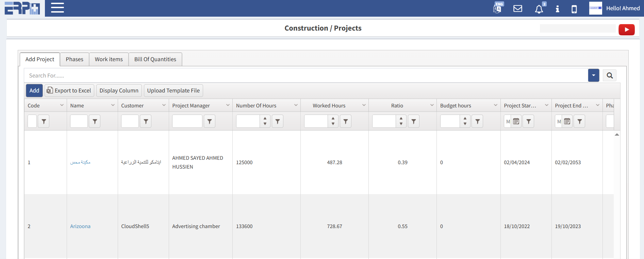644x259 pixels.
Task: Click the language translation icon
Action: pos(497,8)
